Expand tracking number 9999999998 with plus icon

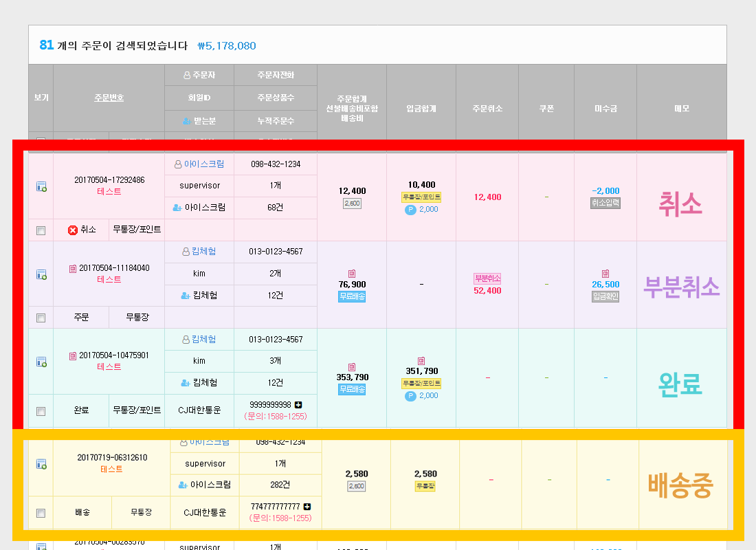pos(298,405)
